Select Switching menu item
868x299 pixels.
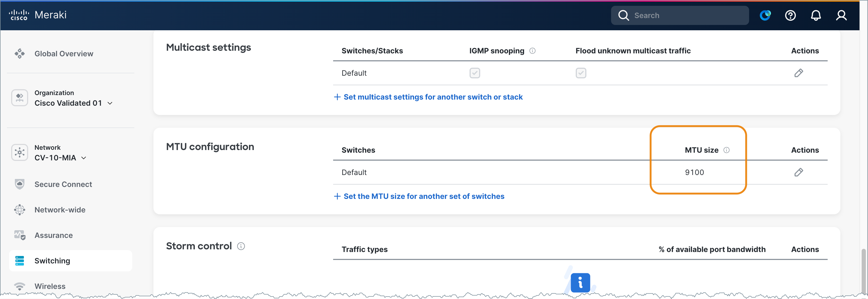[x=70, y=260]
